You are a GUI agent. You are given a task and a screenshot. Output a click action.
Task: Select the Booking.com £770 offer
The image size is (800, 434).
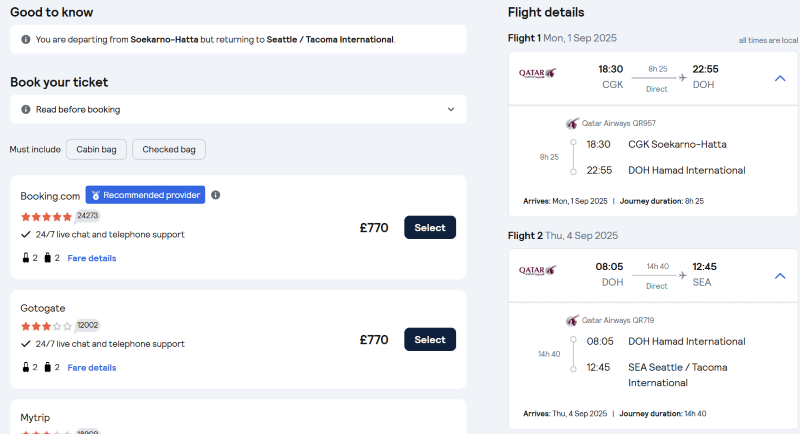tap(430, 227)
